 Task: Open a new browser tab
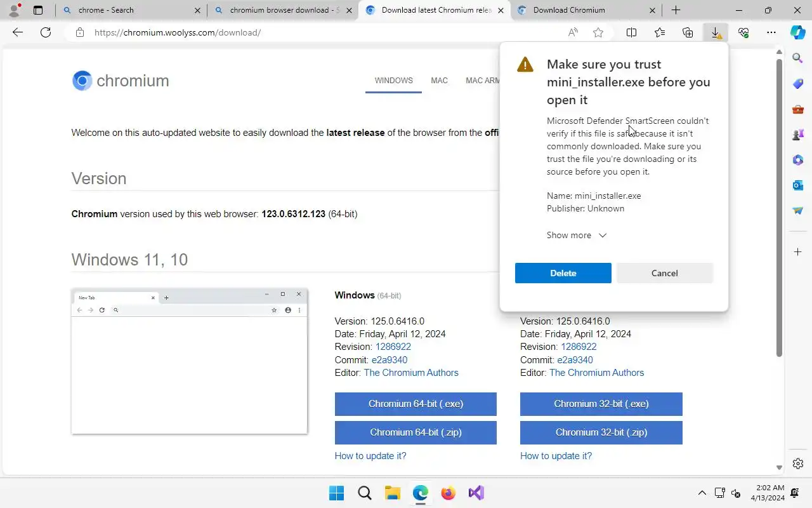click(x=676, y=10)
